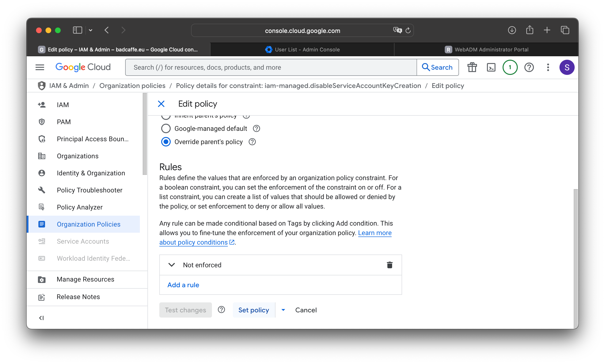The height and width of the screenshot is (364, 605).
Task: Show help for Google-managed default option
Action: 256,128
